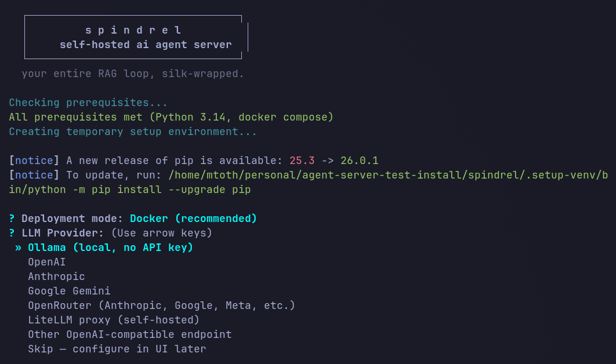
Task: Select the Ollama (local, no API key) option
Action: 110,247
